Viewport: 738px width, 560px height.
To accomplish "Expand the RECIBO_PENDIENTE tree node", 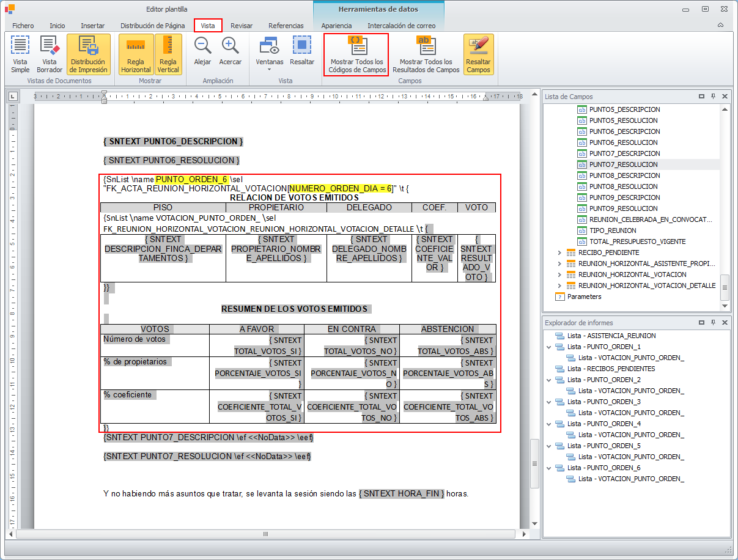I will (559, 252).
